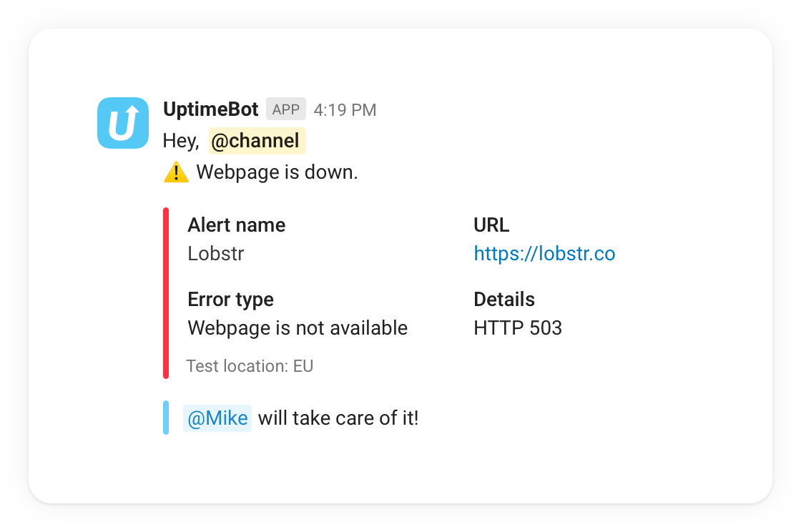Click the "URL" field label

[491, 225]
